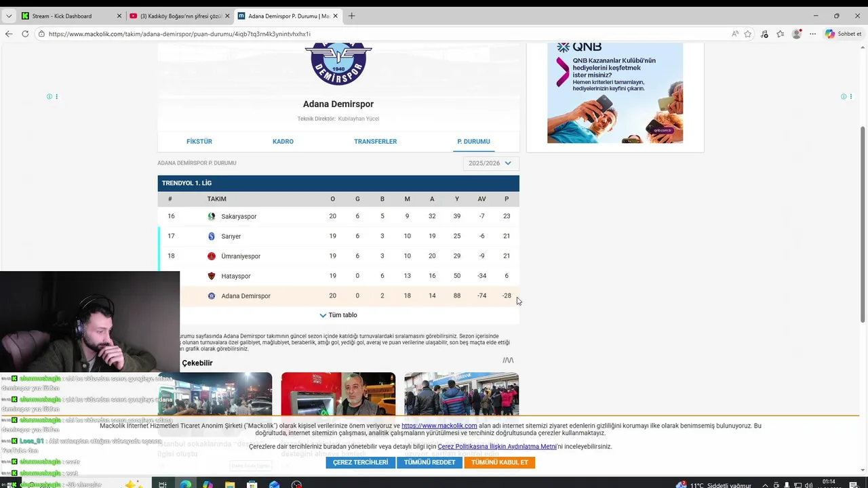Click the middle news thumbnail with man
Viewport: 868px width, 488px height.
[338, 394]
